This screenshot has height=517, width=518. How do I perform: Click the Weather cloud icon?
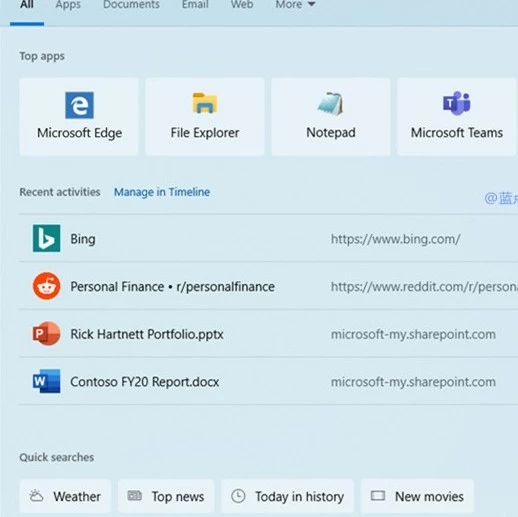coord(36,496)
